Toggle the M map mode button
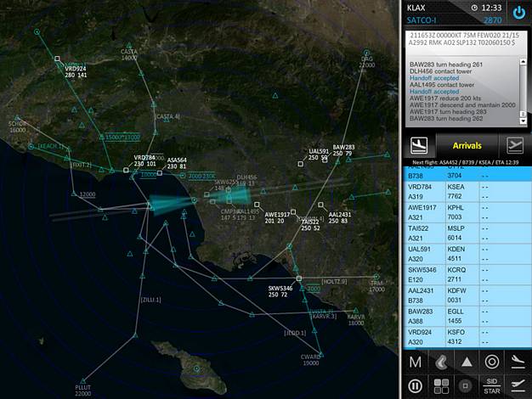Image resolution: width=532 pixels, height=399 pixels. coord(415,362)
